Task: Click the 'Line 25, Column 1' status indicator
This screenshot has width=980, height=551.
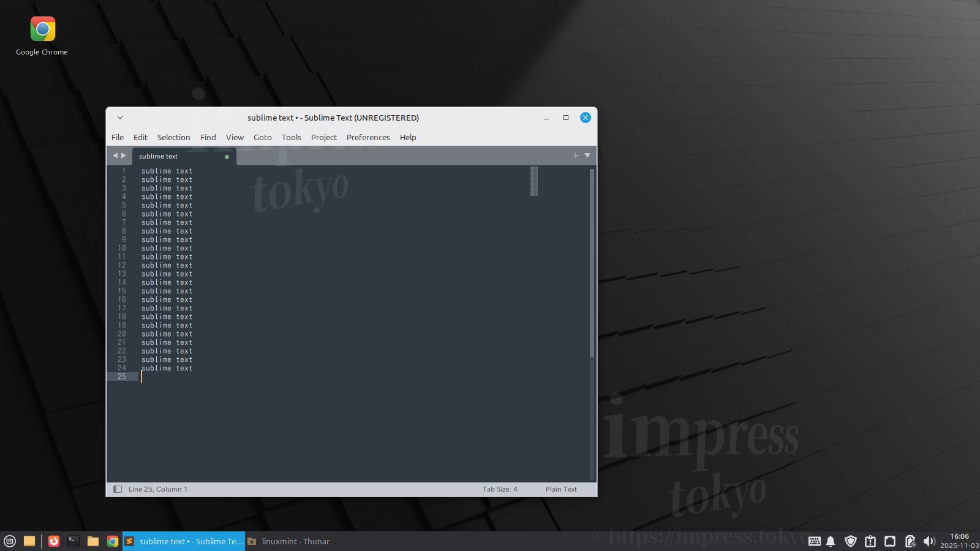Action: click(158, 489)
